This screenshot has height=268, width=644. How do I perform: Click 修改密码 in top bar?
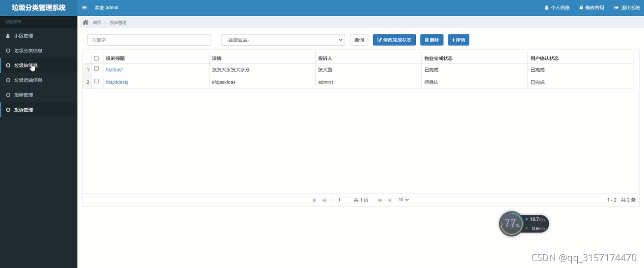pos(591,8)
